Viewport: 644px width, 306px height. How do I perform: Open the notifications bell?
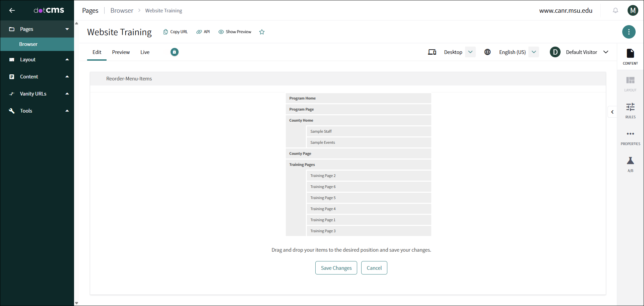615,10
